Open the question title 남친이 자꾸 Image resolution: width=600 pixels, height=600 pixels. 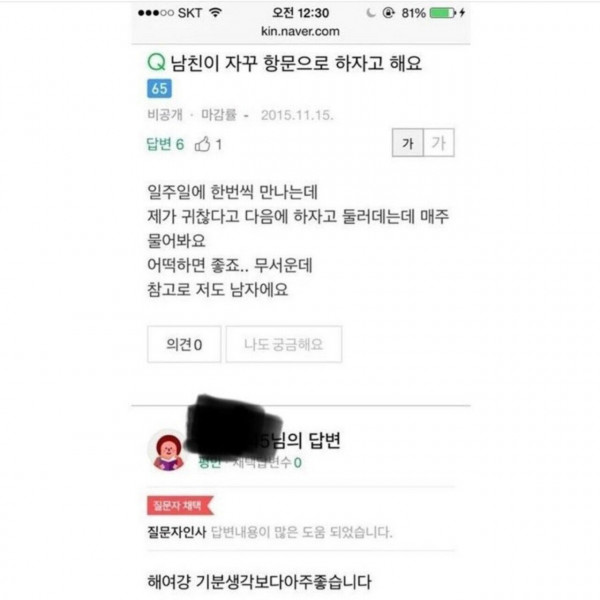295,63
